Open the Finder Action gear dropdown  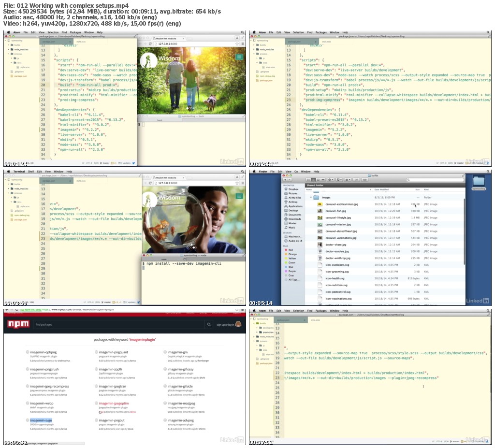tap(331, 180)
